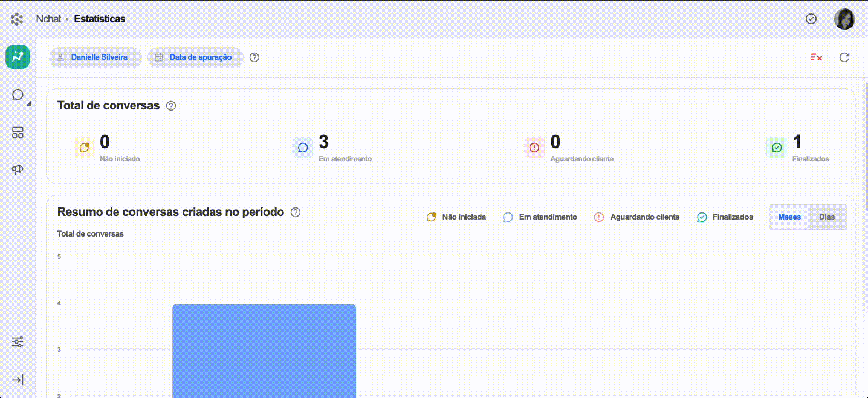Image resolution: width=868 pixels, height=398 pixels.
Task: Click the blue bar in the chart
Action: tap(264, 351)
